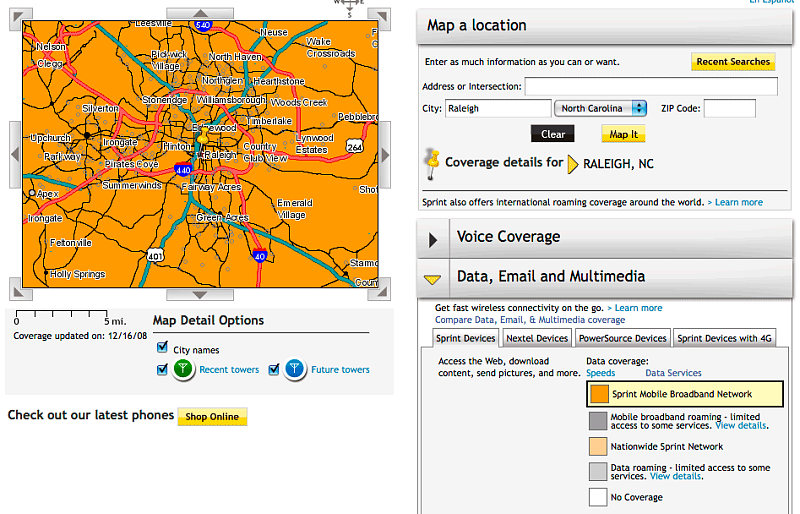Open View details for data roaming

(x=676, y=476)
